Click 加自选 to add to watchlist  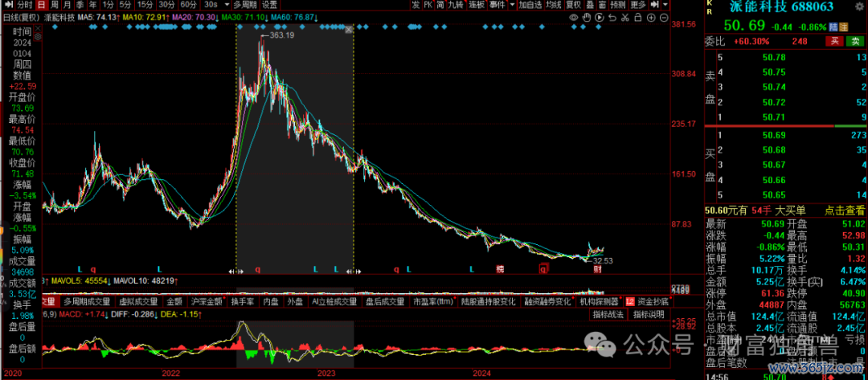[530, 5]
